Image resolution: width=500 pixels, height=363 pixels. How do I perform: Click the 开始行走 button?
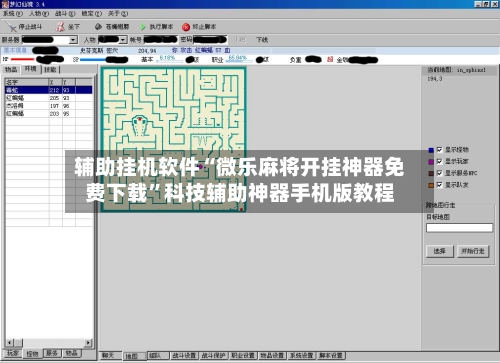tap(473, 251)
